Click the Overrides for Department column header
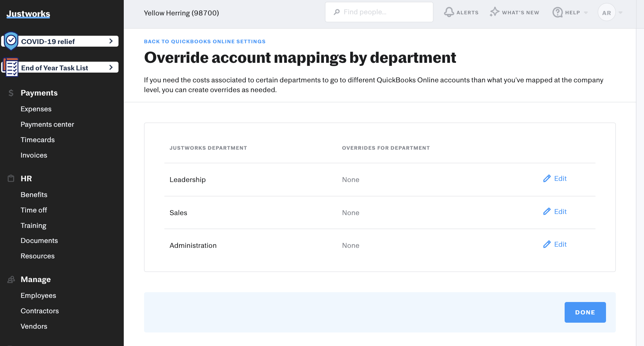This screenshot has height=346, width=644. (x=386, y=148)
